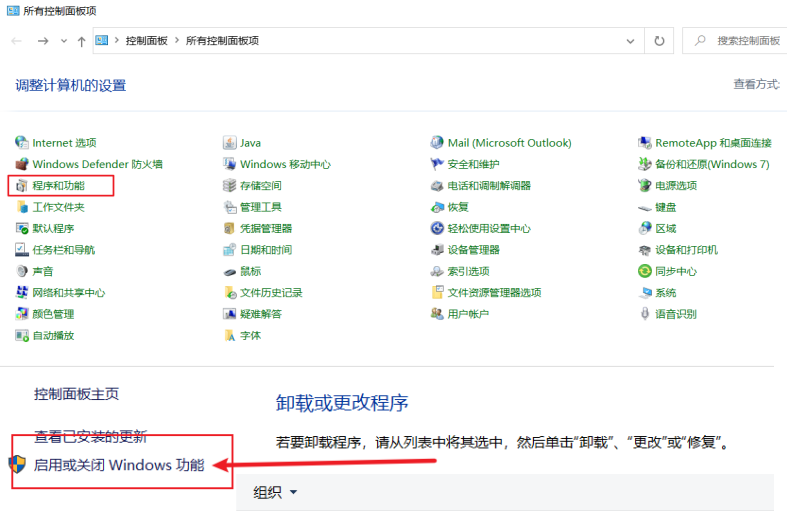The width and height of the screenshot is (787, 516).
Task: Click the 自动播放 icon
Action: 22,335
